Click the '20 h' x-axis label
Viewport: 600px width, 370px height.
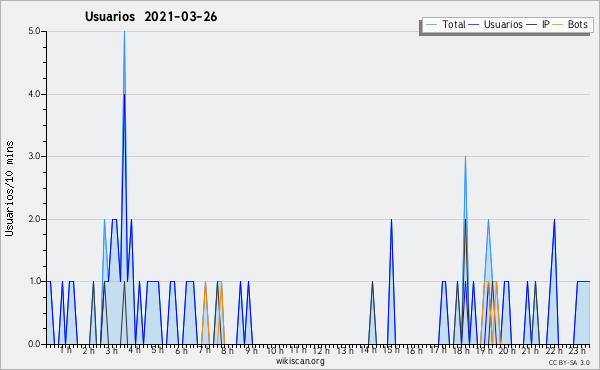(x=507, y=351)
